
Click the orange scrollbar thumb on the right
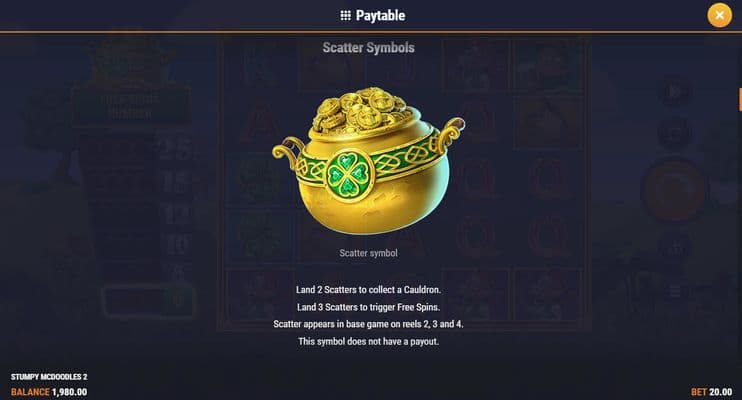[740, 99]
